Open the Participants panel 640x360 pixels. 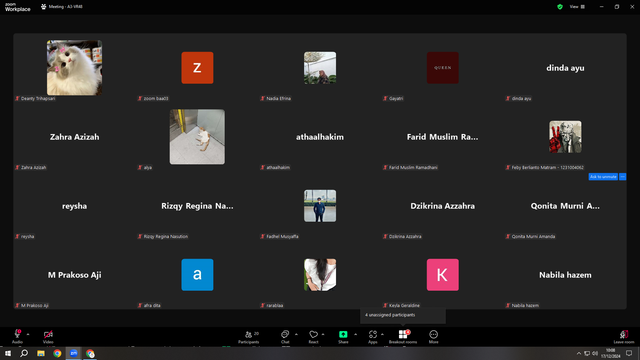point(249,336)
